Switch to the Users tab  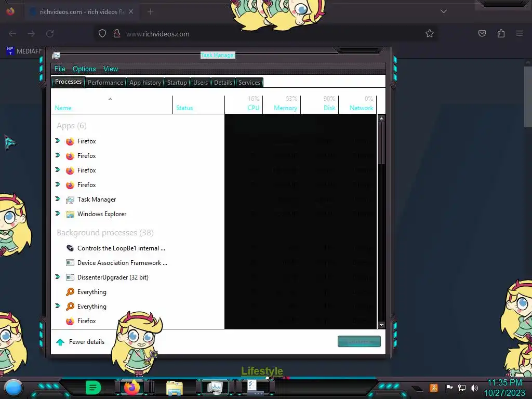coord(200,83)
